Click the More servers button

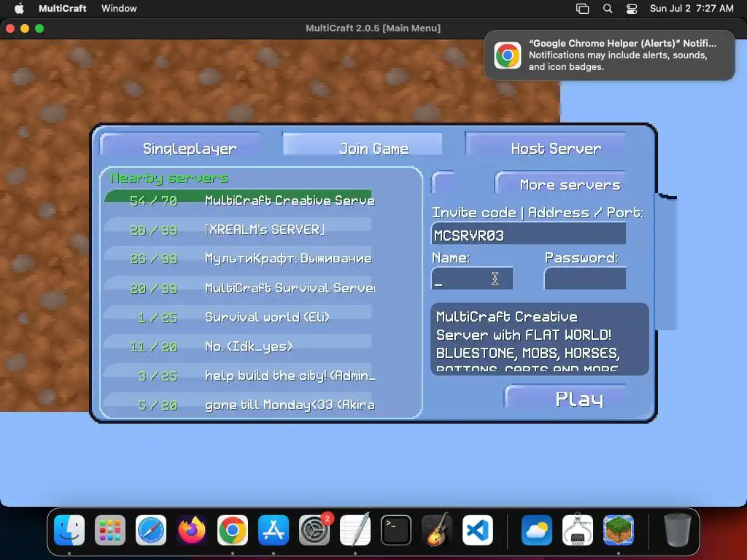tap(560, 183)
